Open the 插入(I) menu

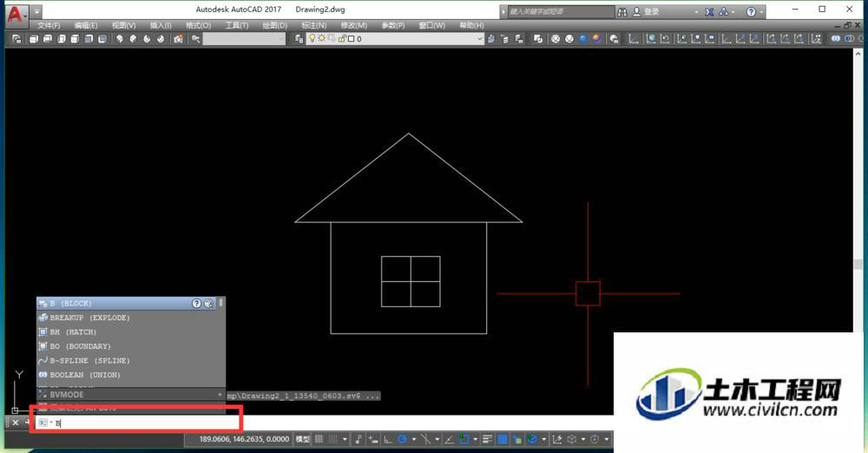click(x=161, y=25)
